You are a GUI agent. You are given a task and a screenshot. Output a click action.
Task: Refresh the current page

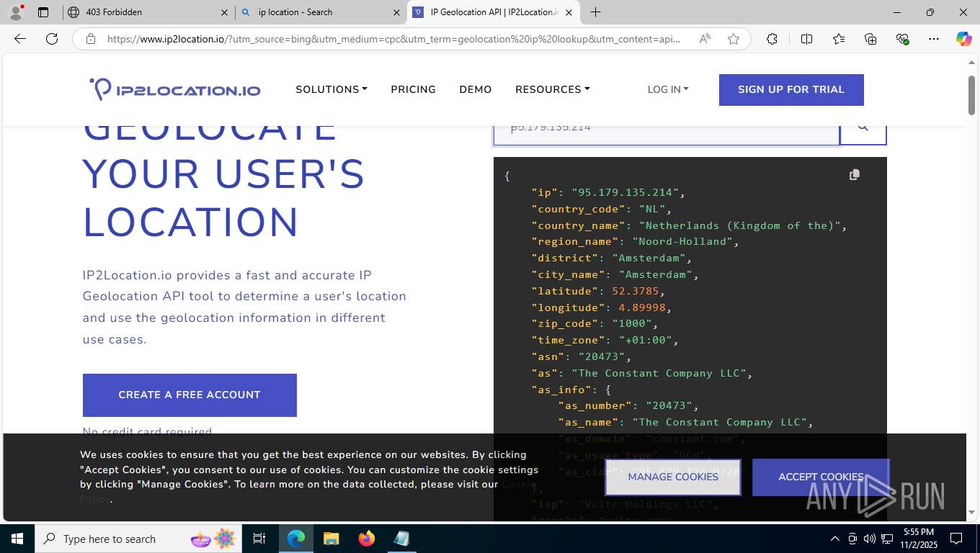52,39
